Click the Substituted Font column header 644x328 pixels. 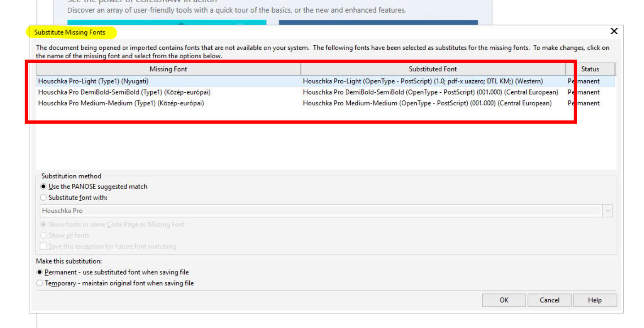coord(433,69)
